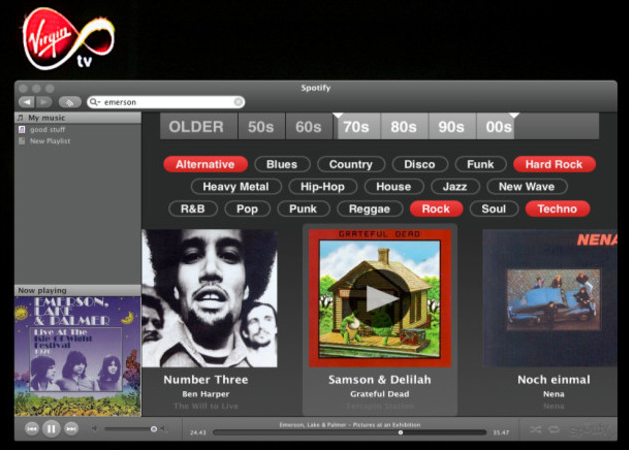Mute using the low-volume speaker icon
629x450 pixels.
point(95,429)
